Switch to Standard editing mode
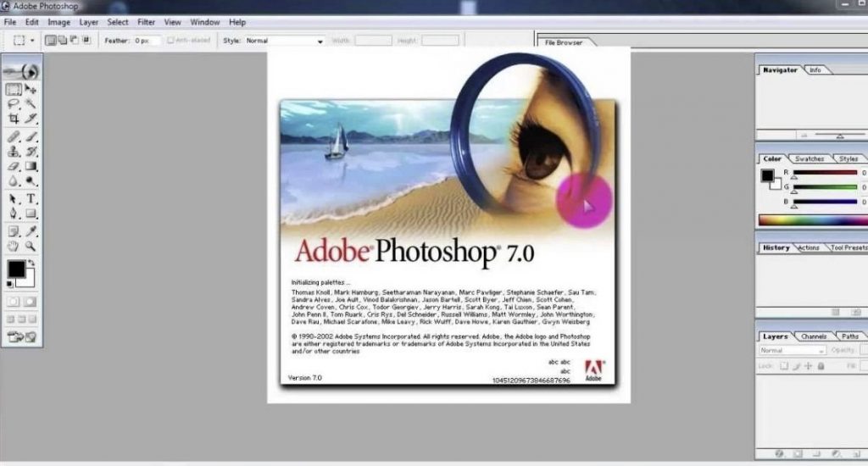This screenshot has height=466, width=868. [14, 302]
